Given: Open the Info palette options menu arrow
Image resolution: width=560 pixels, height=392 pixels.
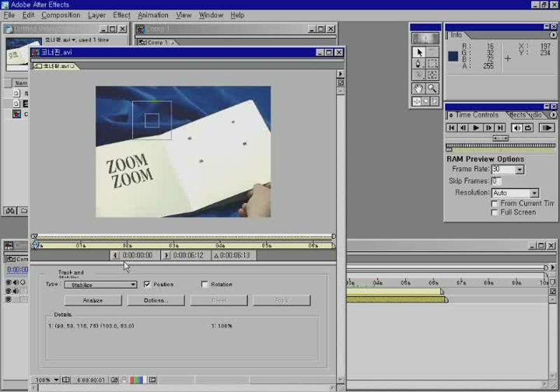Looking at the screenshot, I should pyautogui.click(x=553, y=35).
